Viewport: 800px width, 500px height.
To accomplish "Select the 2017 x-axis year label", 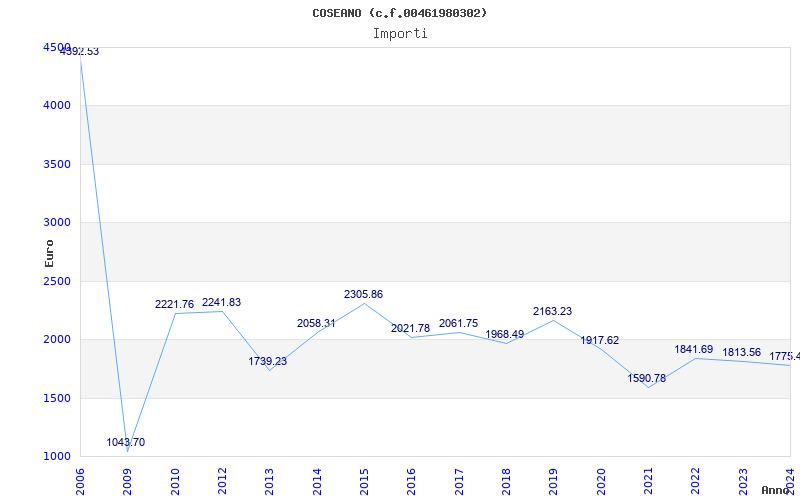I will click(x=459, y=481).
